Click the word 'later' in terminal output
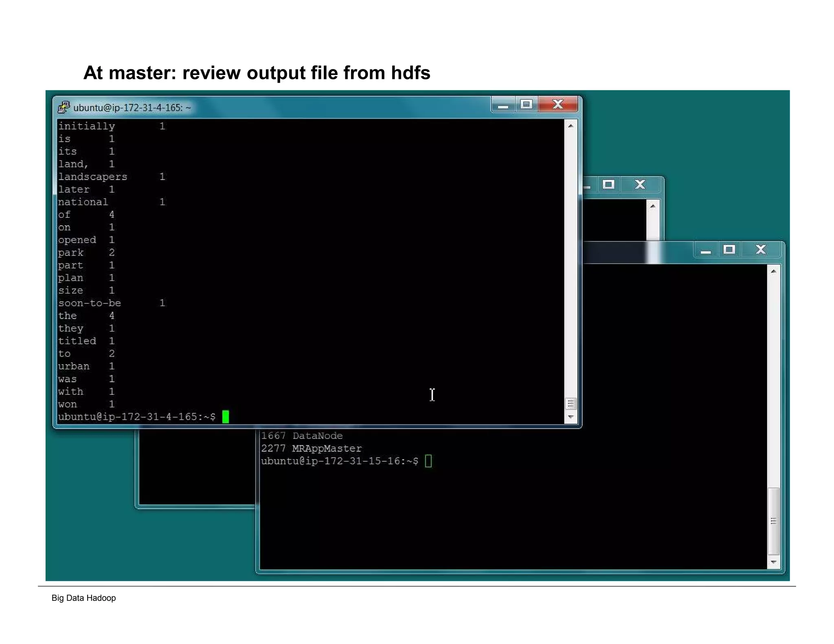This screenshot has height=644, width=834. (74, 189)
